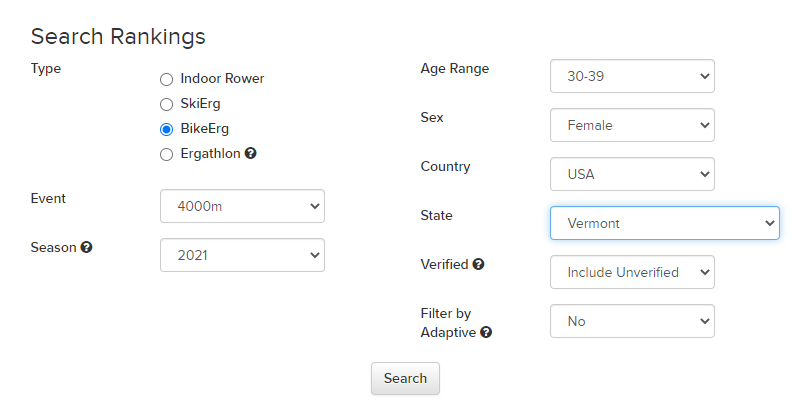This screenshot has width=801, height=401.
Task: Expand the State dropdown showing Vermont
Action: (x=664, y=223)
